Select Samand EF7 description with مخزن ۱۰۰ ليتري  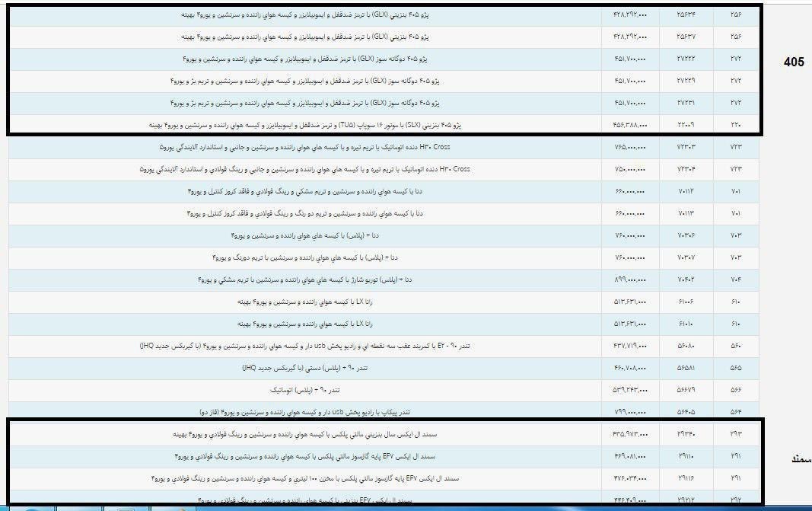pos(305,478)
